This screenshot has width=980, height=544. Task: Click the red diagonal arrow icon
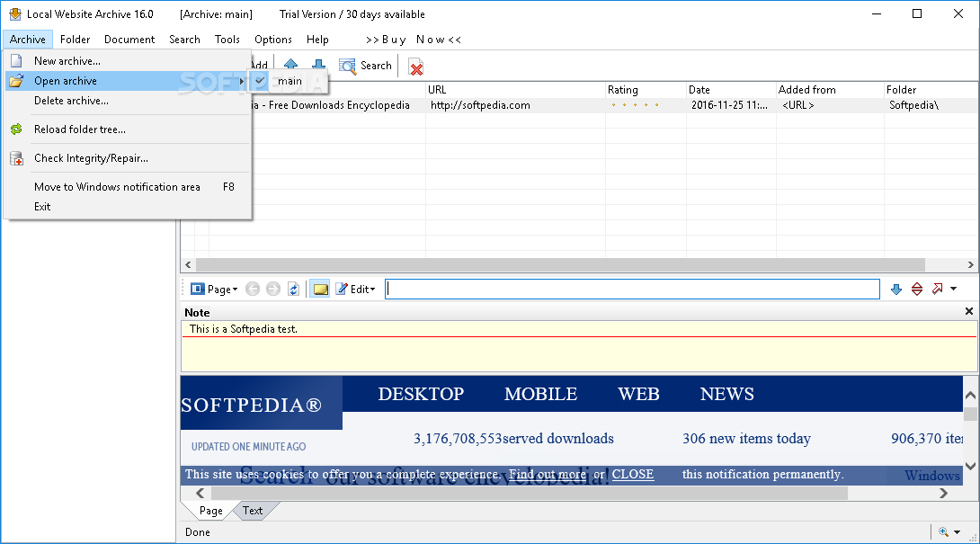pos(938,289)
